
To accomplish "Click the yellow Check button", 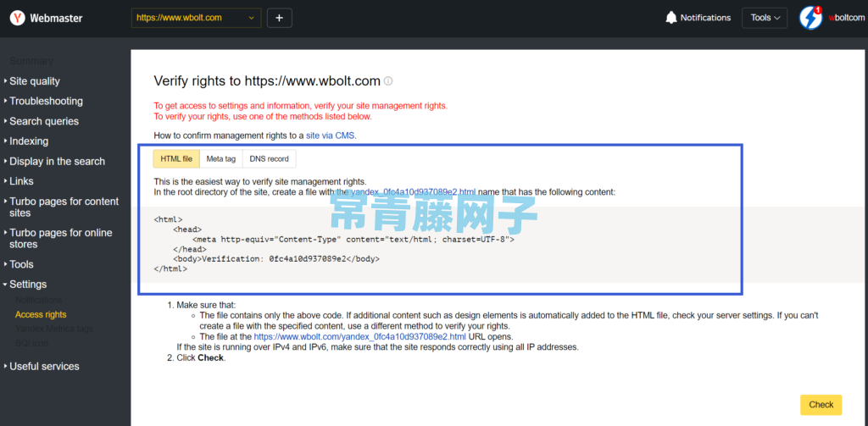I will click(821, 405).
